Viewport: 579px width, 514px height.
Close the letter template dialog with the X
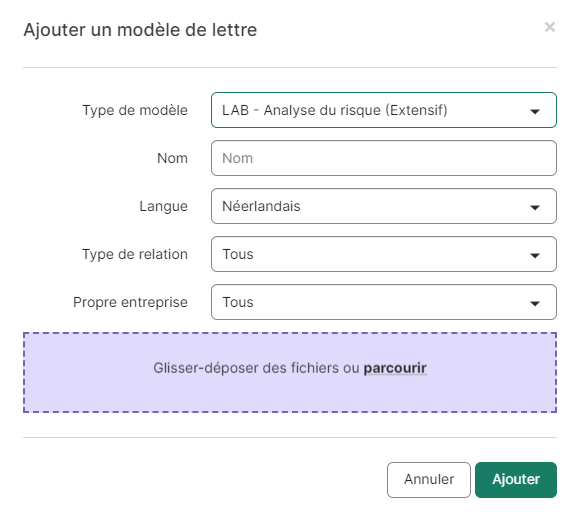pos(549,27)
